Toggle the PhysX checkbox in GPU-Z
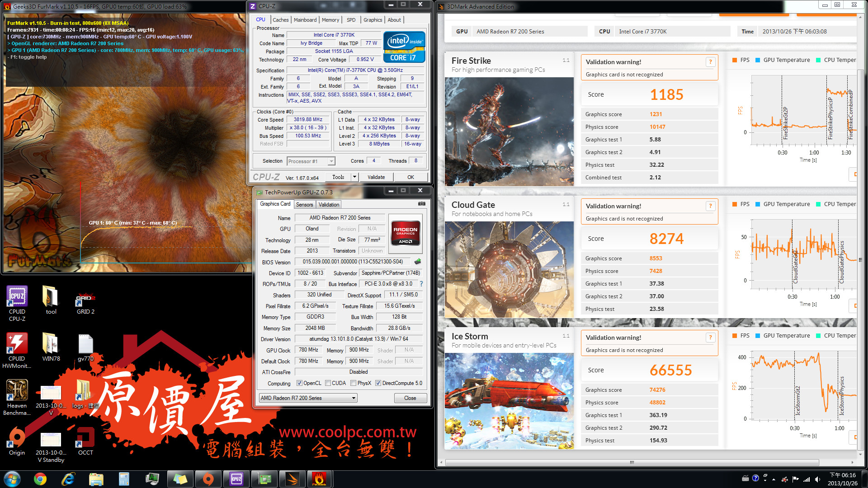Screen dimensions: 868x488 [x=353, y=383]
